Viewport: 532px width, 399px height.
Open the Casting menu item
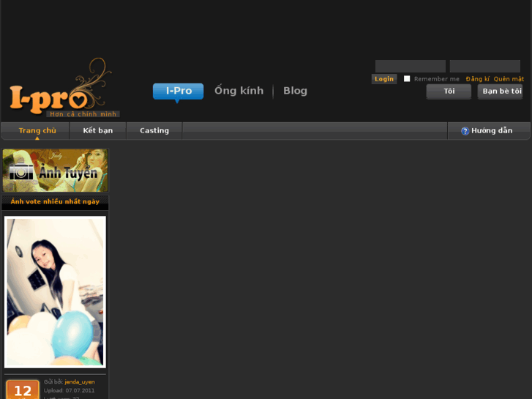154,131
